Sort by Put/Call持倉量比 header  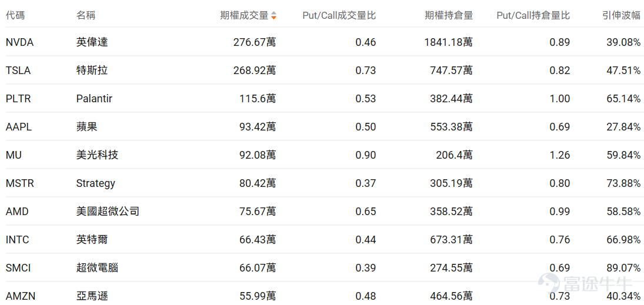coord(533,16)
